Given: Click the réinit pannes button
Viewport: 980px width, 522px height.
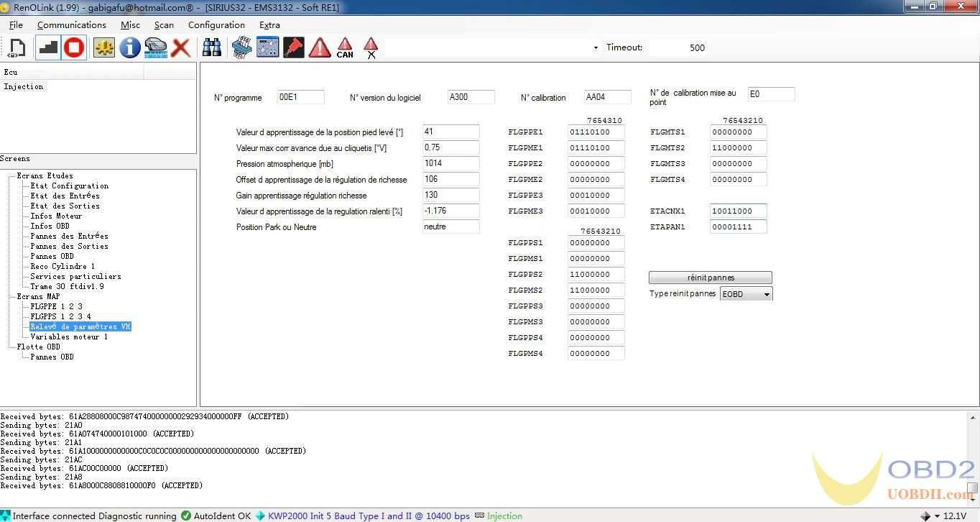Looking at the screenshot, I should point(710,278).
